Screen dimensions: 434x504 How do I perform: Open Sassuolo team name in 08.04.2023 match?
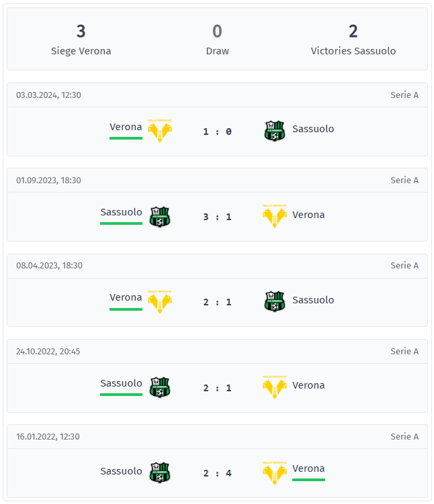coord(313,300)
